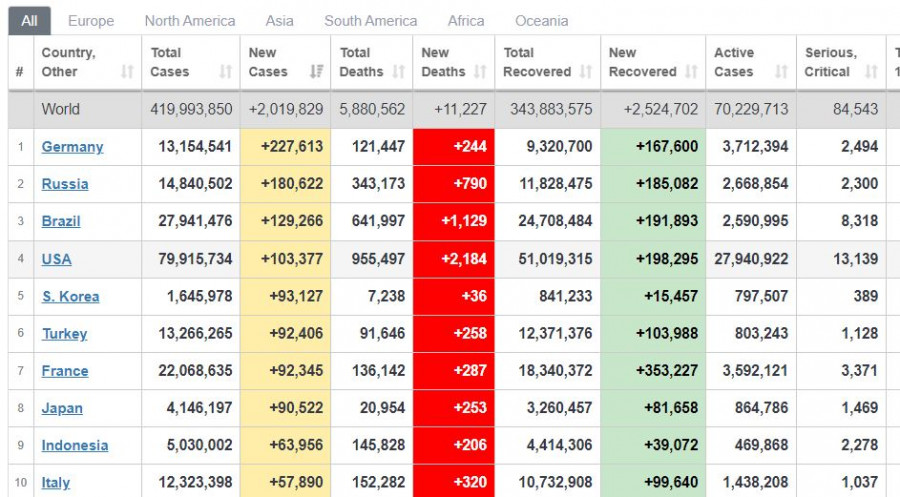Switch to the Europe tab
Screen dimensions: 900x497
click(x=91, y=21)
